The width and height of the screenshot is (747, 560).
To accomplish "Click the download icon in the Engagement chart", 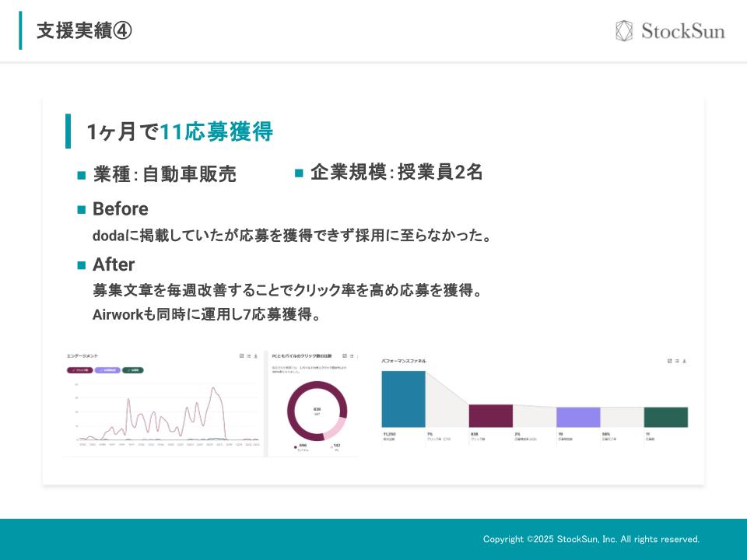I will click(x=256, y=355).
